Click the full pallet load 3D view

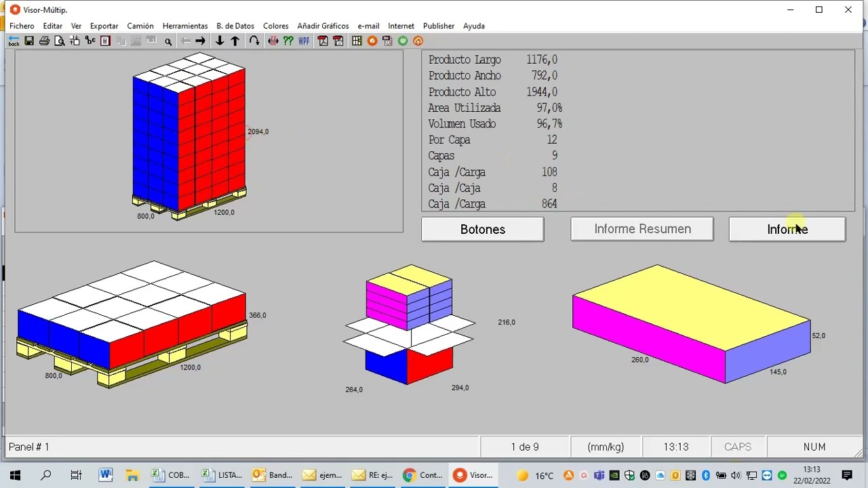pos(189,136)
